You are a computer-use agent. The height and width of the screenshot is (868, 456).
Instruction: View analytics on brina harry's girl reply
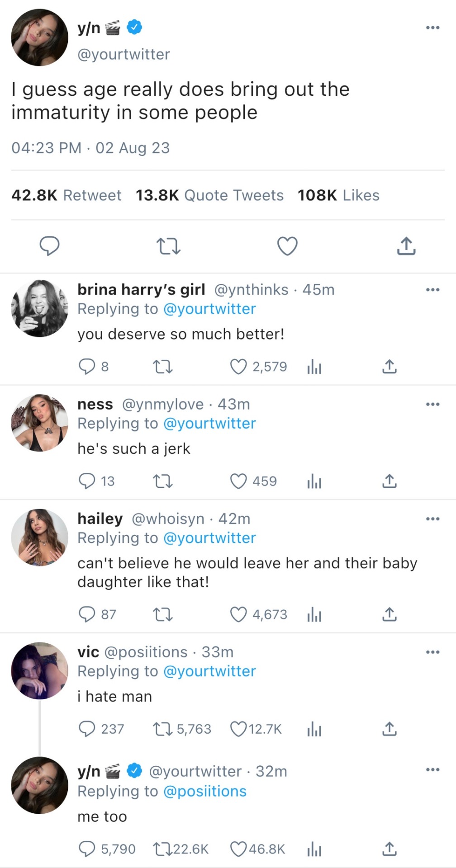tap(314, 367)
